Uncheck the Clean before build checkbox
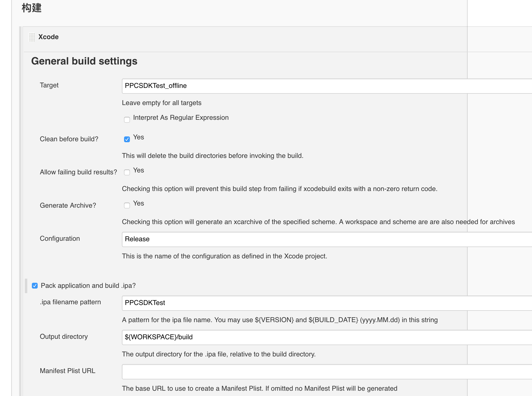 coord(127,139)
